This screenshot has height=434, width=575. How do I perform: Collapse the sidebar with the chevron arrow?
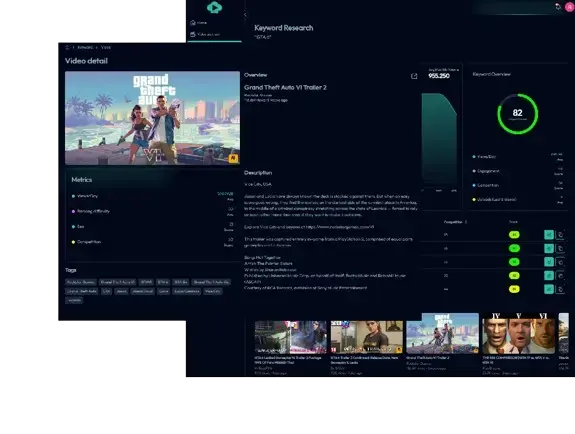pos(245,15)
